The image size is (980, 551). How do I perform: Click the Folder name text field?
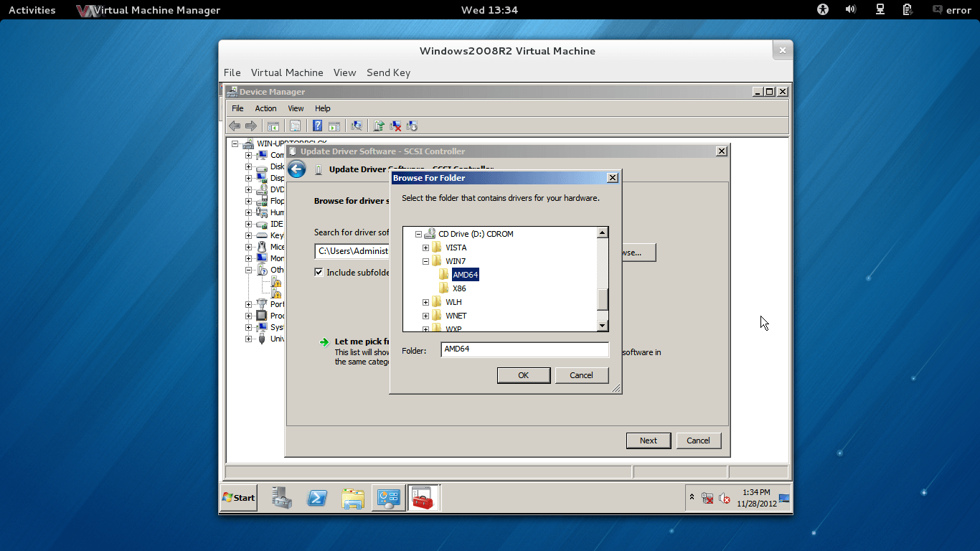[524, 349]
